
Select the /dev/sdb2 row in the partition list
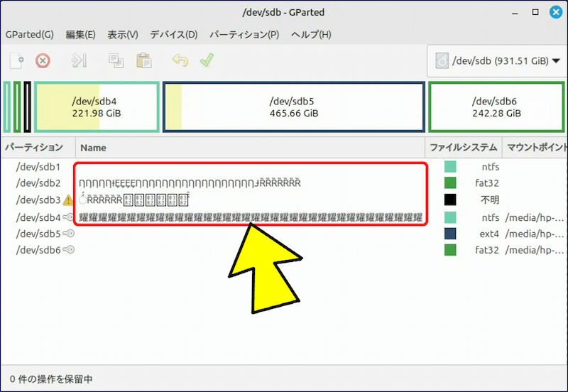[38, 183]
